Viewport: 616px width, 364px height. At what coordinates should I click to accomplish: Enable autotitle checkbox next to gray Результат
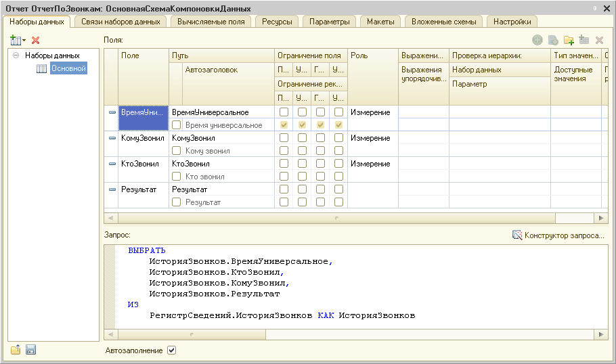pyautogui.click(x=177, y=202)
